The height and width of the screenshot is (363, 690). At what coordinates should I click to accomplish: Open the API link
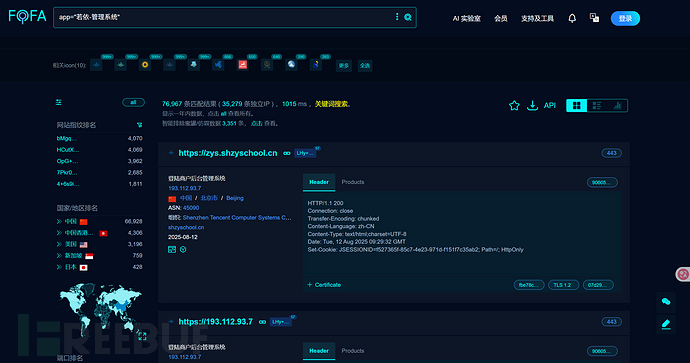point(550,106)
